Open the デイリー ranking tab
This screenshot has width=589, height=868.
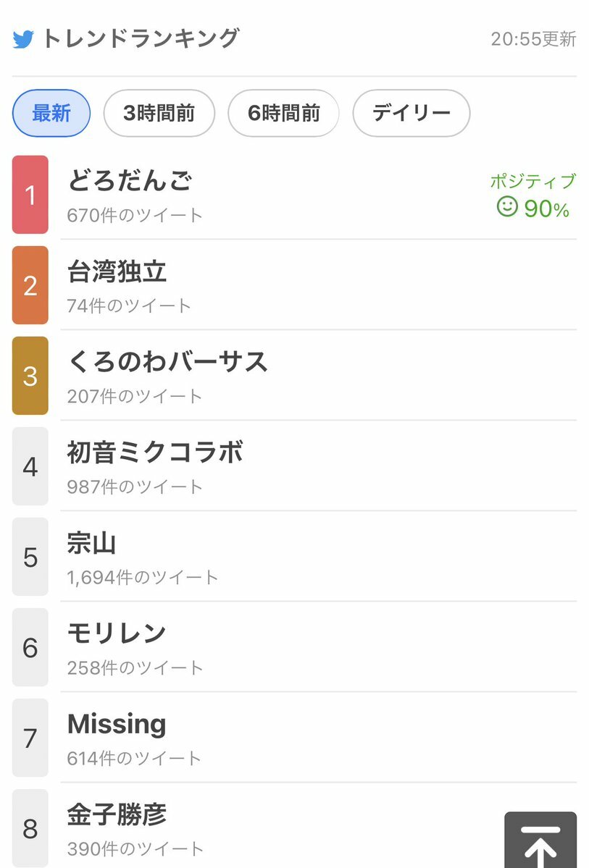(x=412, y=113)
